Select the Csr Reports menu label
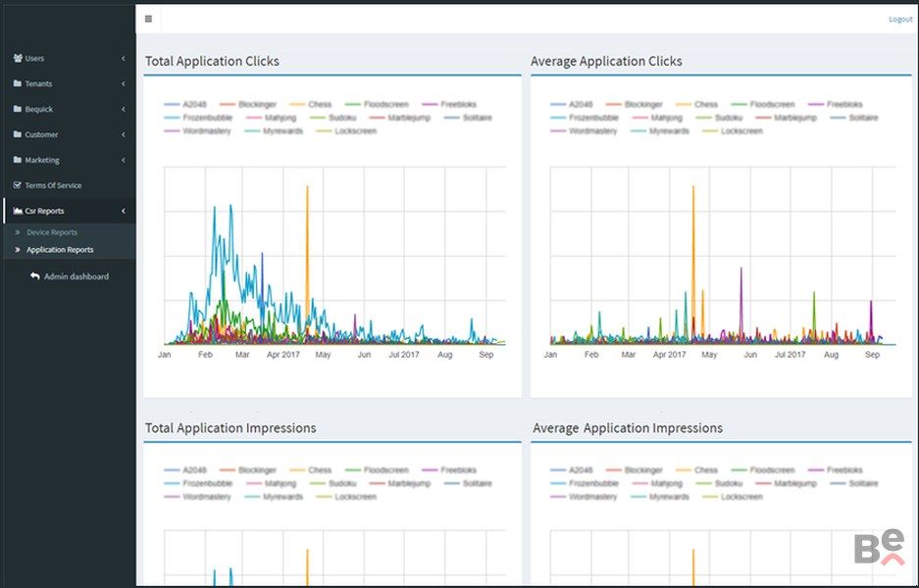The width and height of the screenshot is (919, 588). (x=44, y=211)
